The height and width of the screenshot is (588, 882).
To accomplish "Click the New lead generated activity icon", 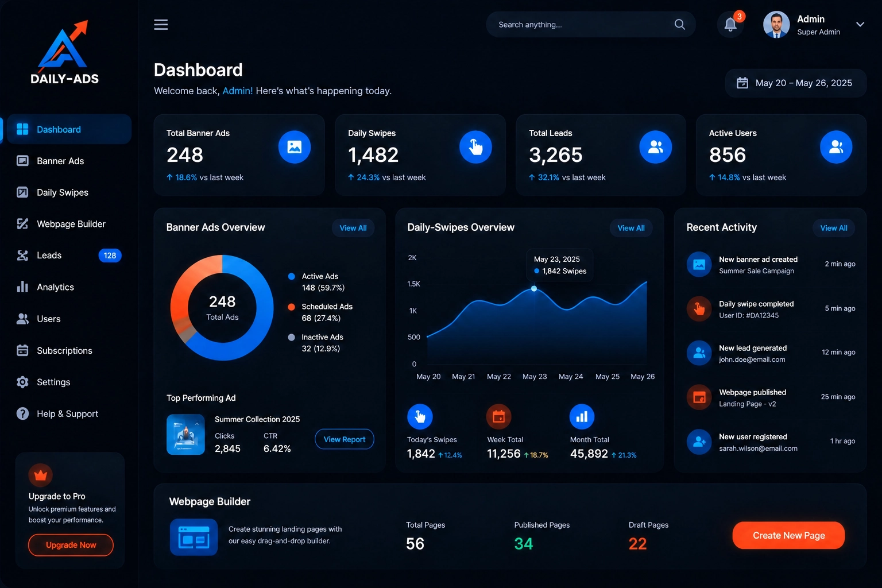I will tap(699, 353).
